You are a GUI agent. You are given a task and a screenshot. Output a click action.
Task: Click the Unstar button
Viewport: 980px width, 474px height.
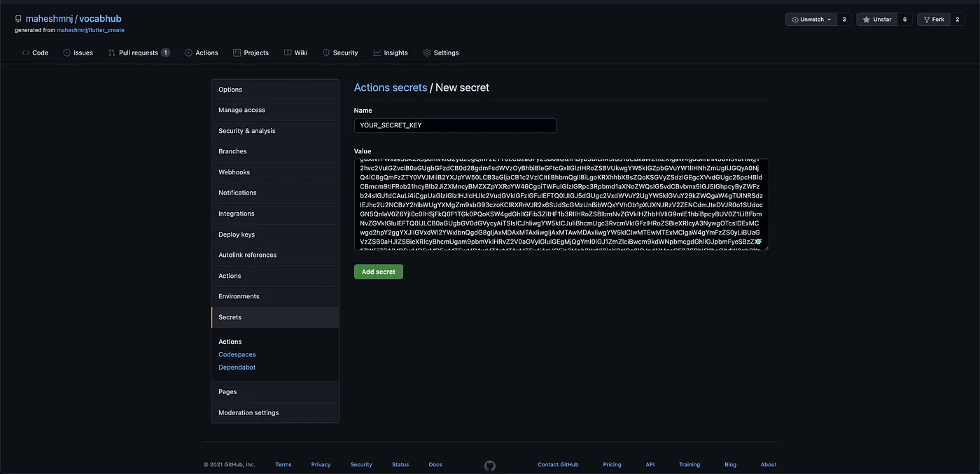pyautogui.click(x=877, y=20)
